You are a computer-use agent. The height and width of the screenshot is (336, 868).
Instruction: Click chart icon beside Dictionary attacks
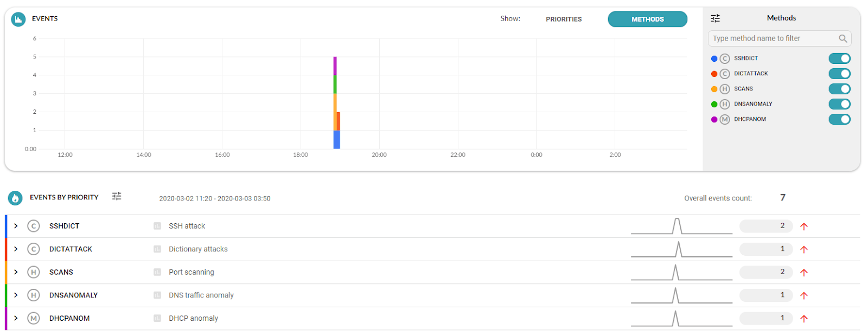point(157,249)
